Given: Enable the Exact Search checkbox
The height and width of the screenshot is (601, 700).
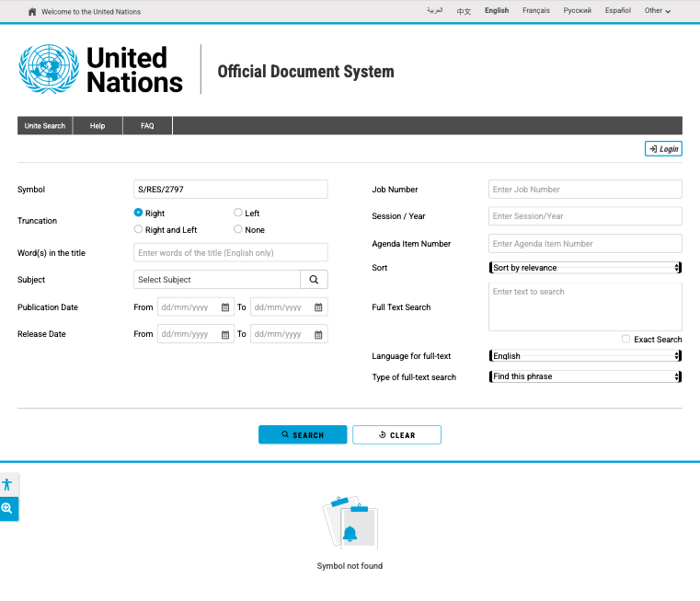Looking at the screenshot, I should pyautogui.click(x=625, y=339).
